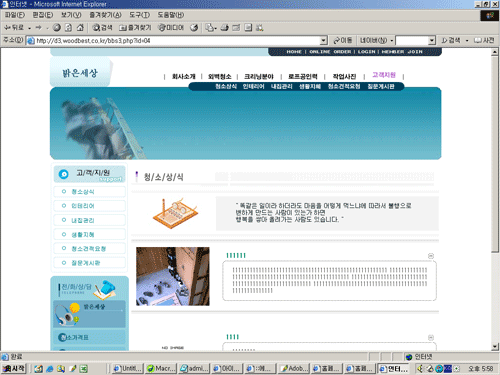Open the address bar dropdown arrow
The image size is (500, 375).
coord(323,41)
